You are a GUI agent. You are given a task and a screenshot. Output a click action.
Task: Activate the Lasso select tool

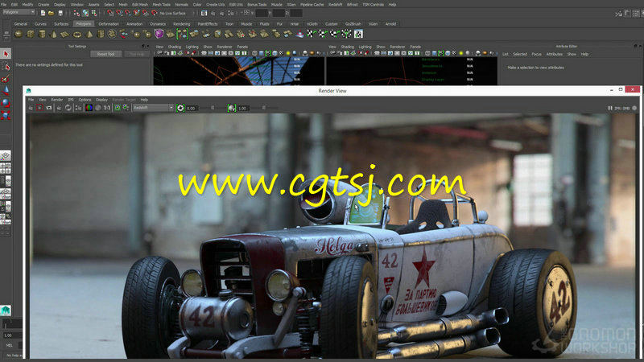point(6,66)
